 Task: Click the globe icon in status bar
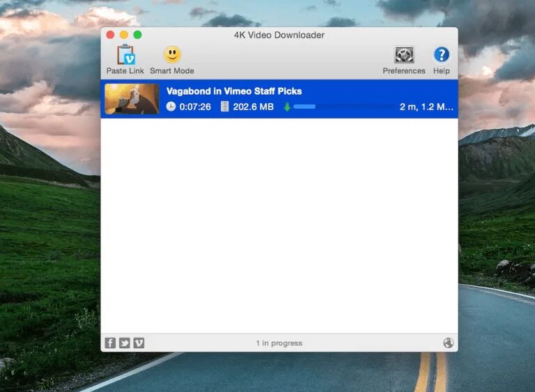(x=449, y=343)
